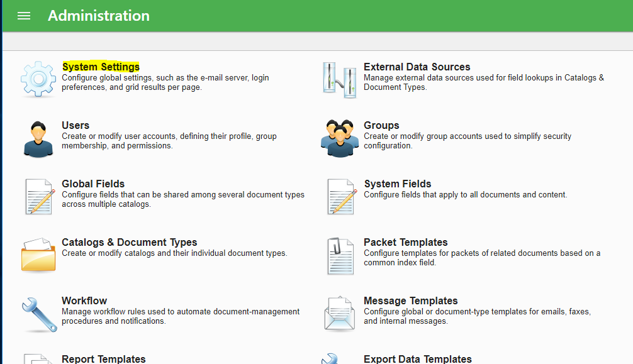Viewport: 633px width, 364px height.
Task: Click the Administration page title
Action: click(x=99, y=16)
